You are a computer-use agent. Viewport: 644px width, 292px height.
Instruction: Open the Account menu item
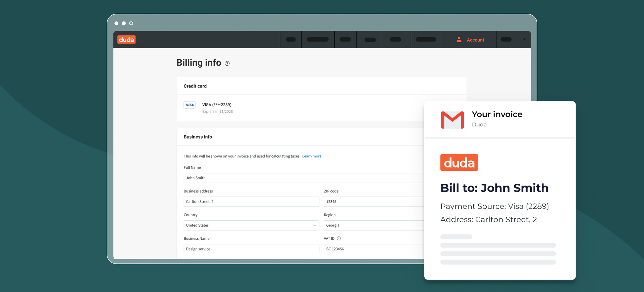[470, 40]
